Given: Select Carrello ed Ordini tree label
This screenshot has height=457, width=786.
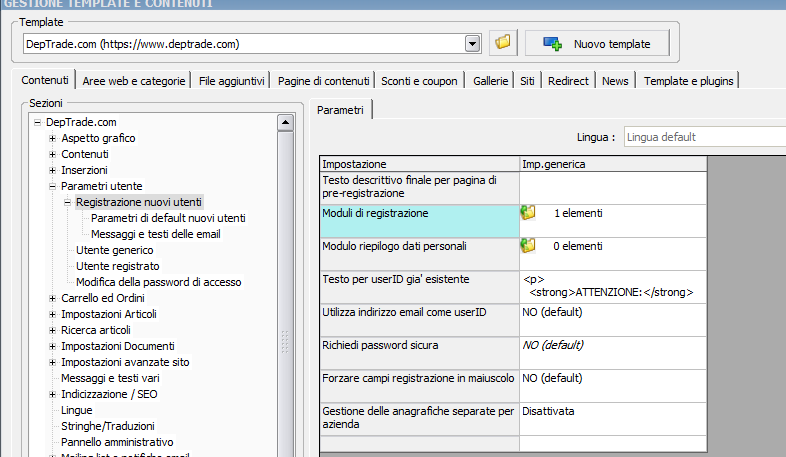Looking at the screenshot, I should point(103,298).
